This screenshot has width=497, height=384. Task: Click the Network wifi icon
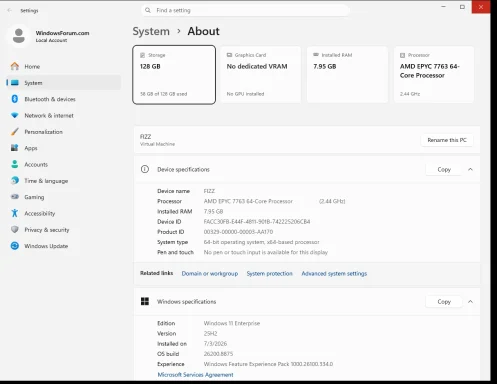tap(15, 115)
